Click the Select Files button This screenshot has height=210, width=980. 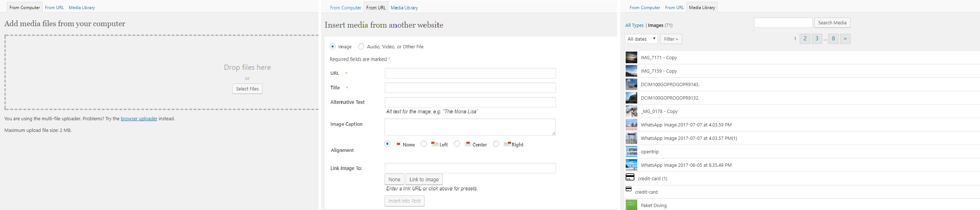coord(247,89)
